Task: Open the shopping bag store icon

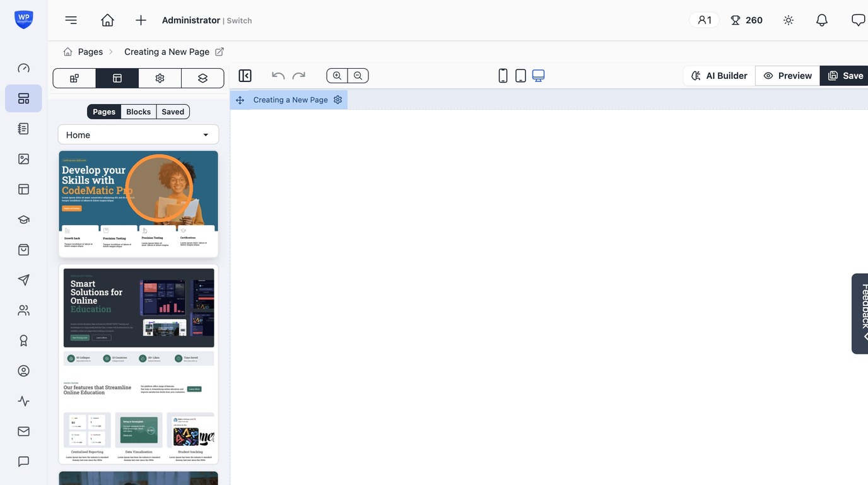Action: tap(23, 250)
